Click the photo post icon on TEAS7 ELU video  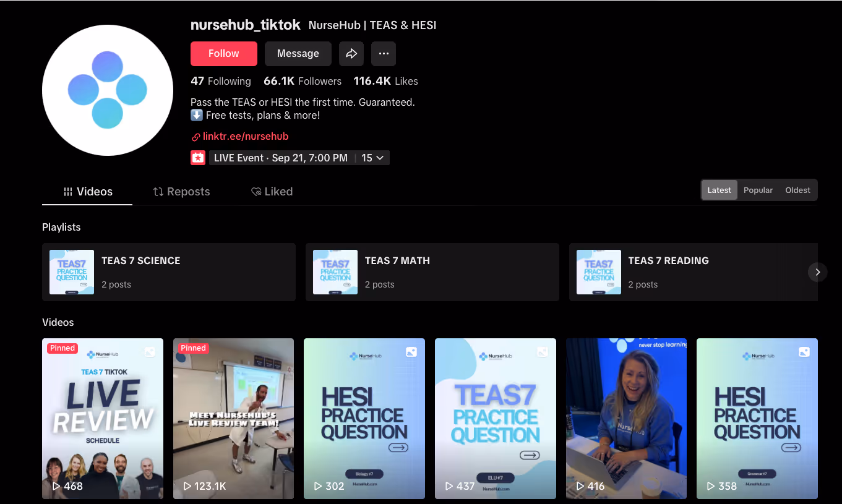[543, 352]
